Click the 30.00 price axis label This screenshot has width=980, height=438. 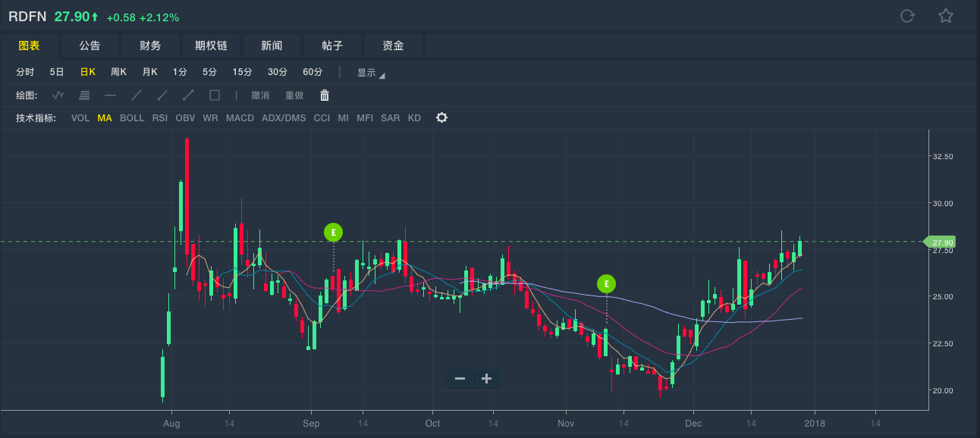click(x=943, y=203)
